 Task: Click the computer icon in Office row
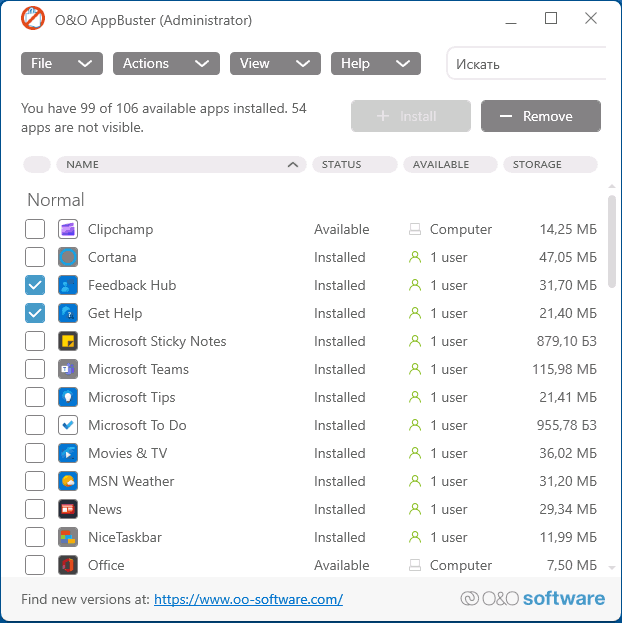(x=415, y=565)
